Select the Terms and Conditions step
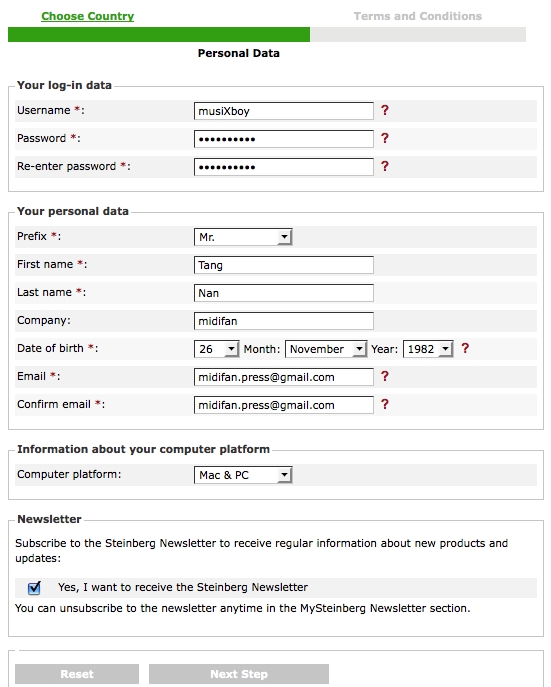551x687 pixels. [417, 16]
